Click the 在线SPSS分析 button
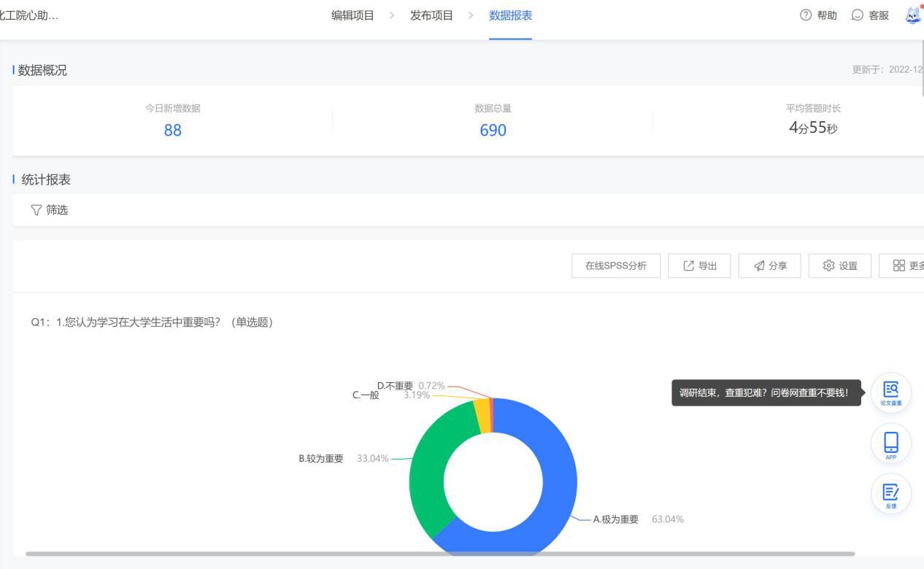924x569 pixels. click(615, 266)
